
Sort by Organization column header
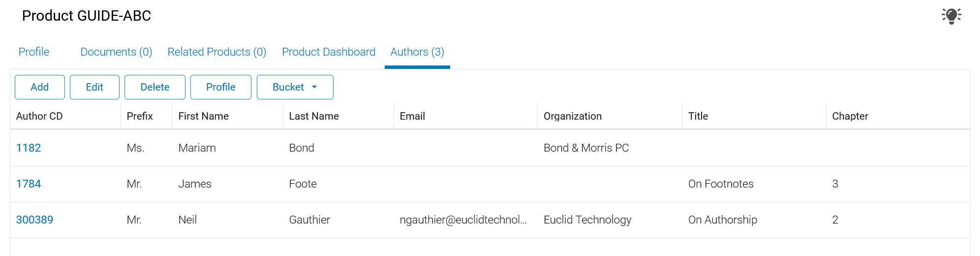click(x=573, y=116)
